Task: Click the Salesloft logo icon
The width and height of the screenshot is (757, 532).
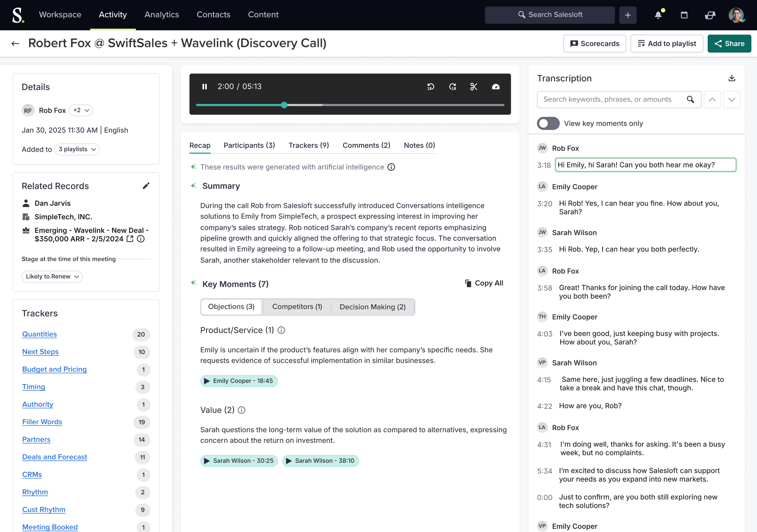Action: [x=18, y=15]
